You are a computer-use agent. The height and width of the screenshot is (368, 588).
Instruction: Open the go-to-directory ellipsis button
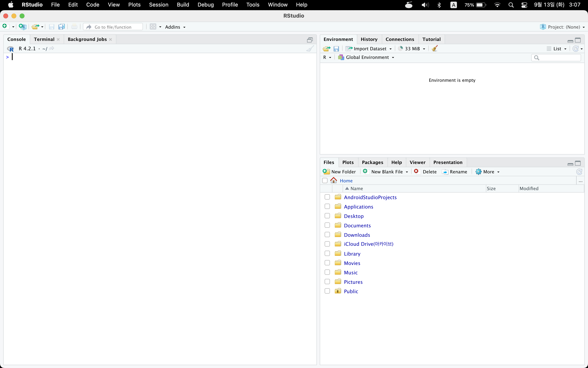click(x=580, y=181)
